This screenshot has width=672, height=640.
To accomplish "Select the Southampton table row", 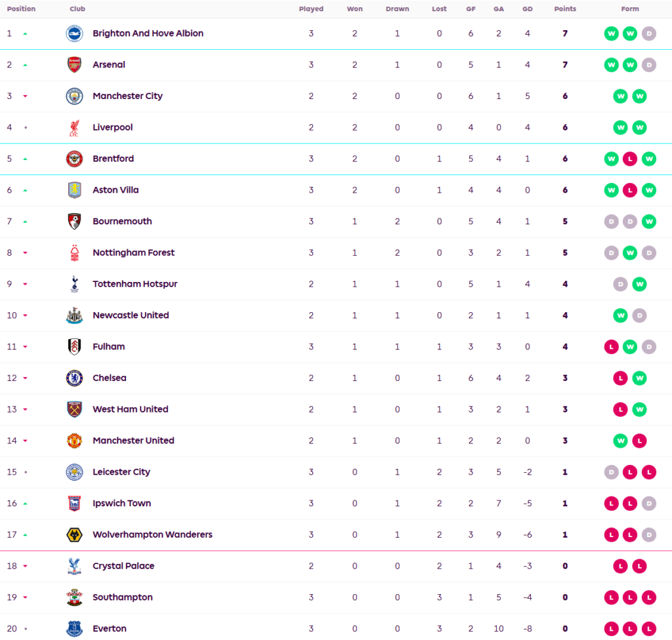I will [336, 597].
